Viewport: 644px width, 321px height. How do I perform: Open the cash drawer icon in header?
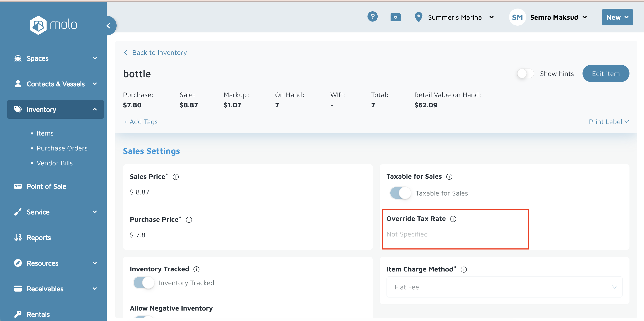pyautogui.click(x=395, y=17)
